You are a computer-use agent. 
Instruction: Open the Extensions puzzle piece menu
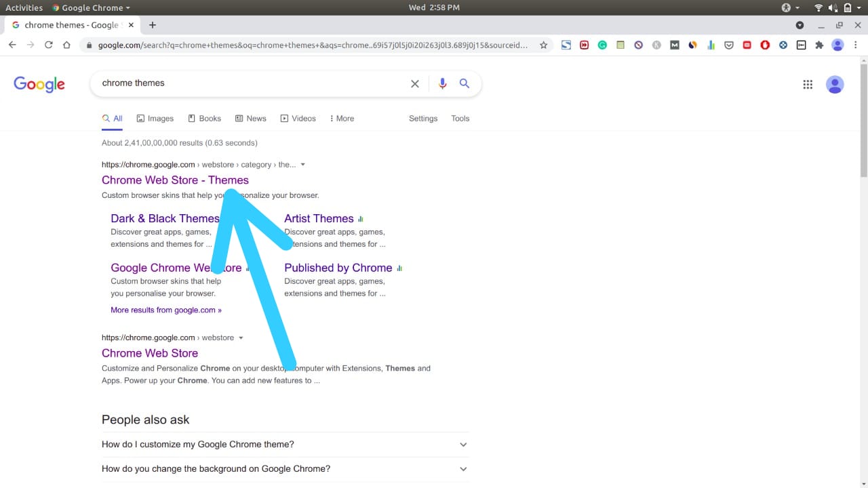click(819, 45)
